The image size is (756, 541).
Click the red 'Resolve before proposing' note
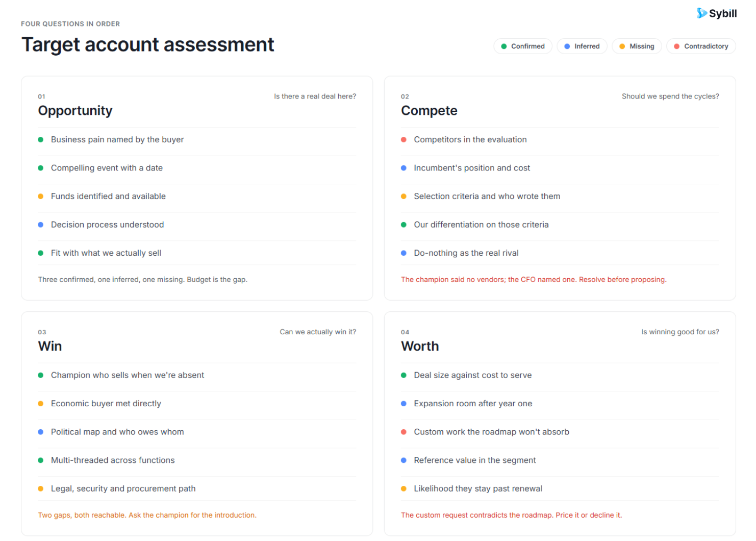click(x=534, y=280)
